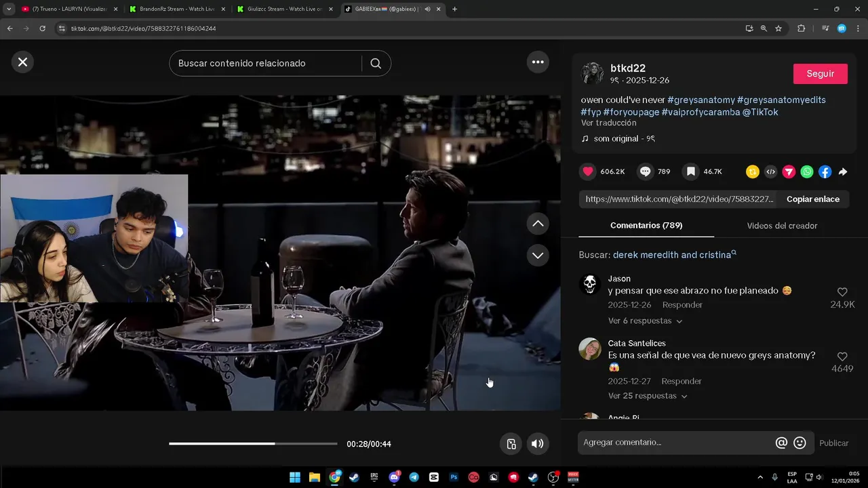Screen dimensions: 868x488
Task: Click Publicar to post comment
Action: (833, 443)
